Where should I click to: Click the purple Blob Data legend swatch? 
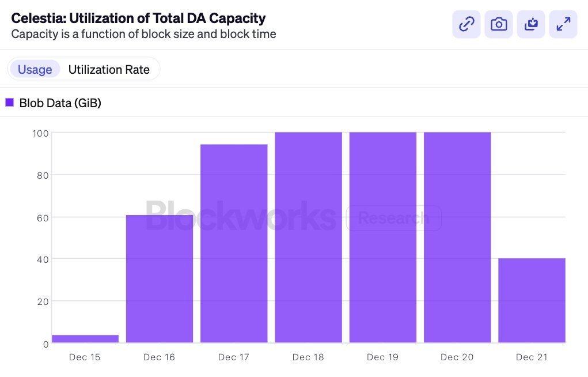pyautogui.click(x=10, y=103)
